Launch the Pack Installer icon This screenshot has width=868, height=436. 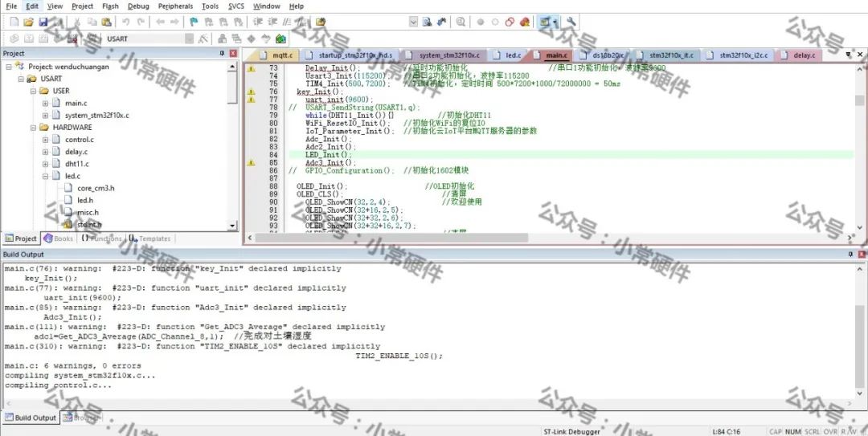280,39
